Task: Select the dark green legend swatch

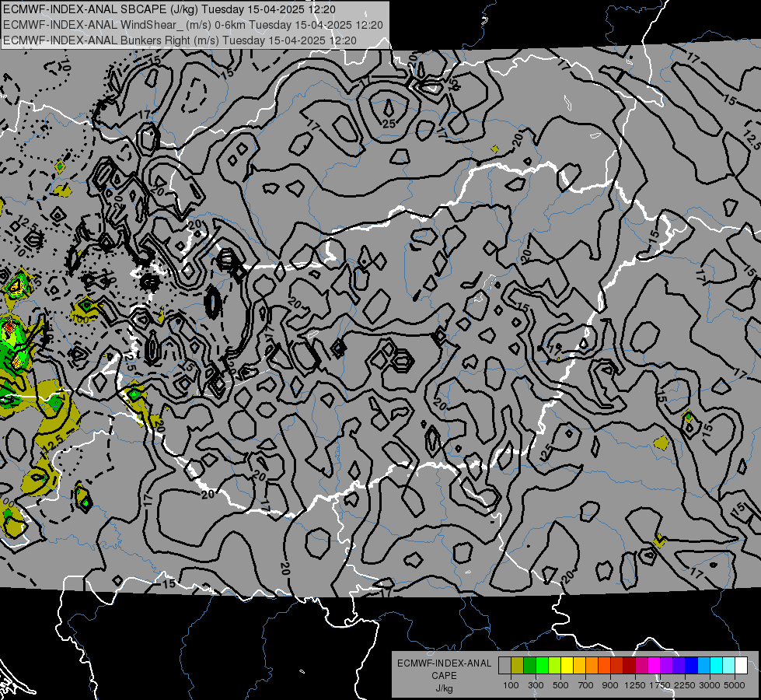Action: [x=529, y=666]
